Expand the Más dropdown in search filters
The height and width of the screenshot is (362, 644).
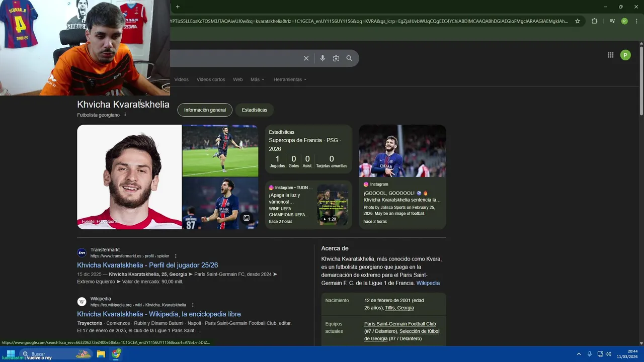click(x=257, y=79)
